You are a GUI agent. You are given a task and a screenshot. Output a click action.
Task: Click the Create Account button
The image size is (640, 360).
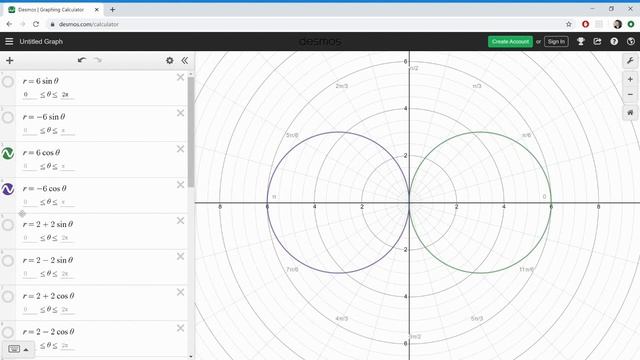510,41
